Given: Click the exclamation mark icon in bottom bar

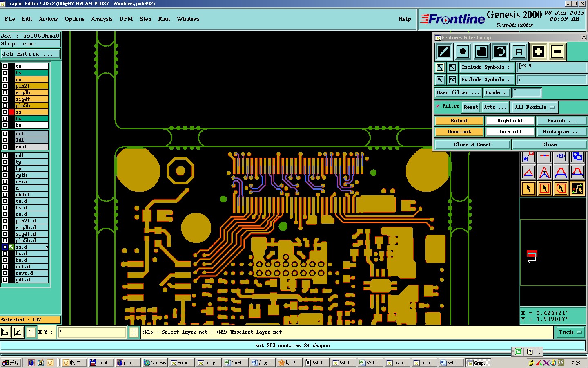Looking at the screenshot, I should tap(134, 332).
